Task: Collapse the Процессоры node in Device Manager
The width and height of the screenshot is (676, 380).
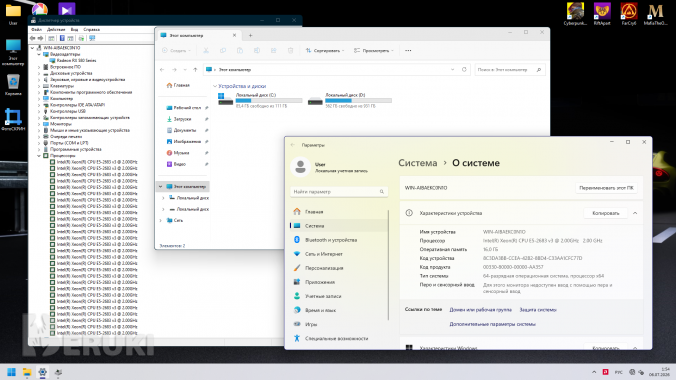Action: 39,156
